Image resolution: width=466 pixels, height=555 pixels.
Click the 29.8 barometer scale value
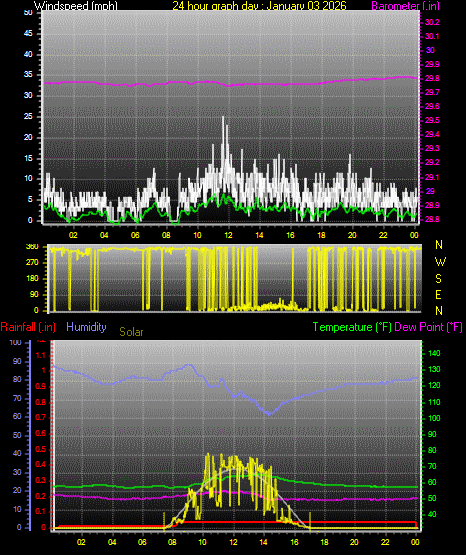click(x=432, y=78)
